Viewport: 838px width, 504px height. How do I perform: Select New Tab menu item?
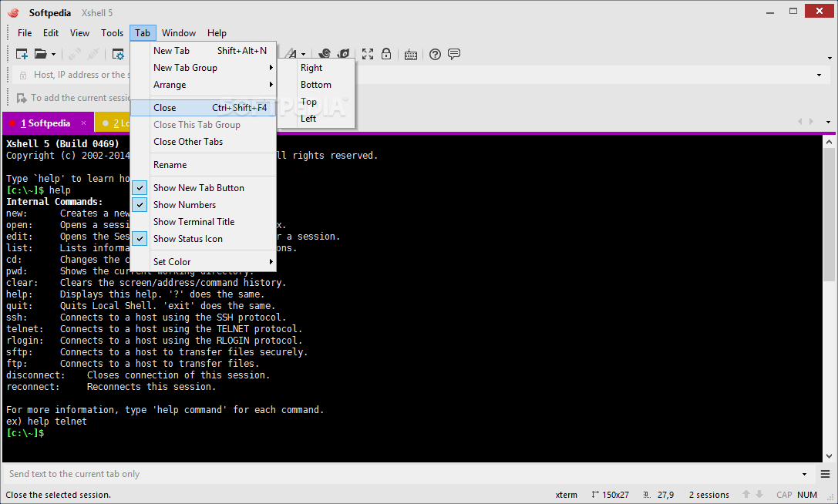pos(203,51)
